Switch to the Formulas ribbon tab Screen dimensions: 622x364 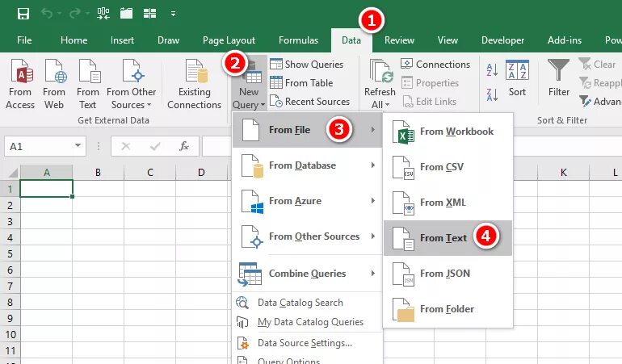298,40
